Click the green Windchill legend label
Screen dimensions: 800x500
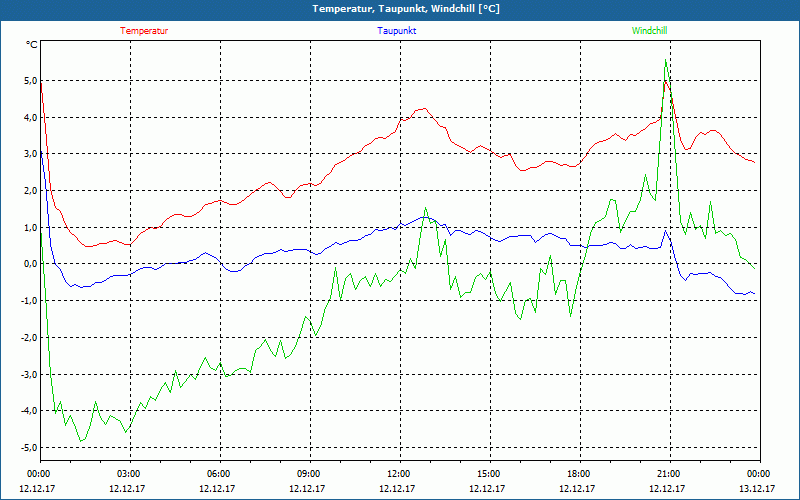tap(649, 31)
